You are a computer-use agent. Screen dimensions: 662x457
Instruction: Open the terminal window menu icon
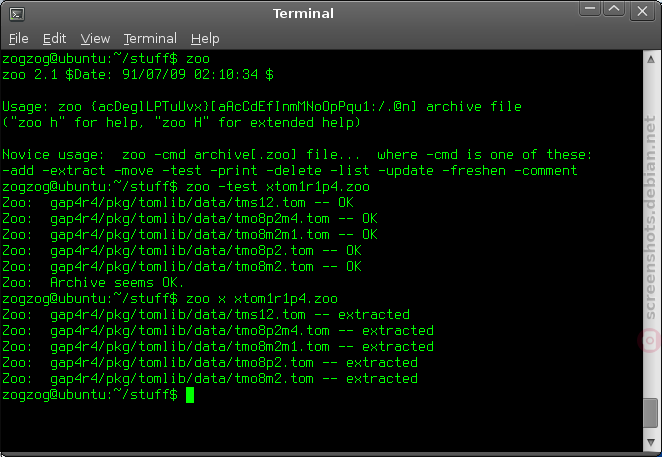tap(17, 14)
